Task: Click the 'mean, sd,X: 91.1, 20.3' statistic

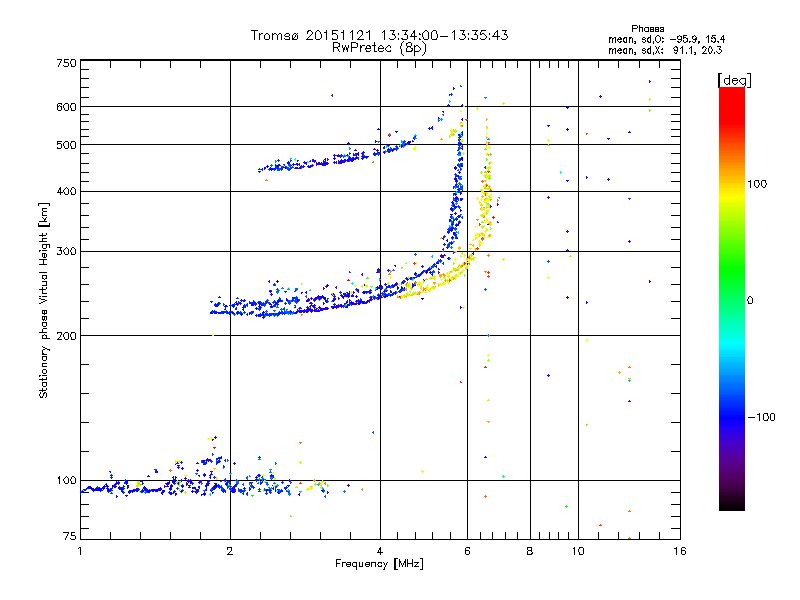Action: point(665,50)
